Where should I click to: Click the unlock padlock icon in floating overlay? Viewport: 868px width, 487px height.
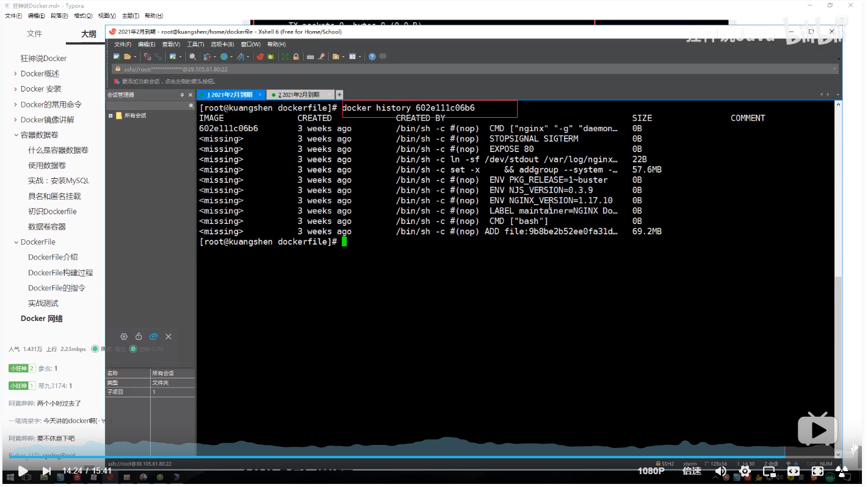click(139, 337)
